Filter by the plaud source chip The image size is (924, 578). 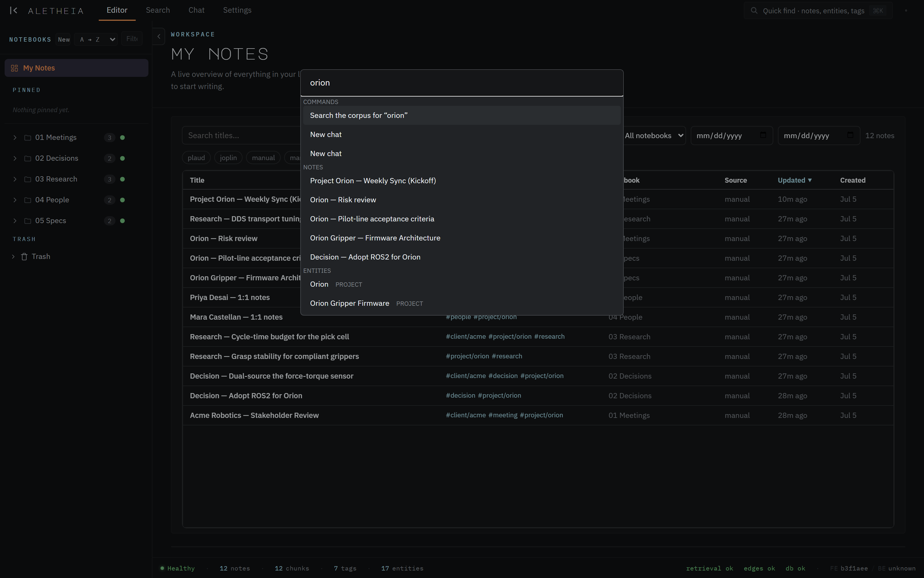tap(196, 158)
